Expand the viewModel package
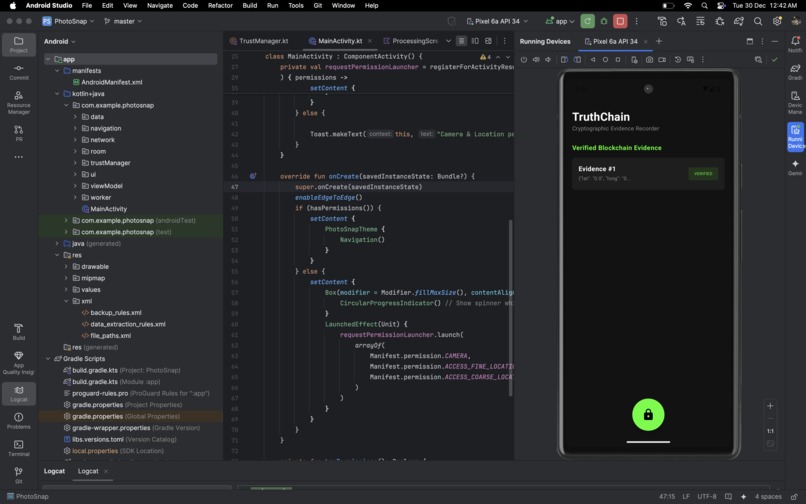This screenshot has width=806, height=504. 75,186
